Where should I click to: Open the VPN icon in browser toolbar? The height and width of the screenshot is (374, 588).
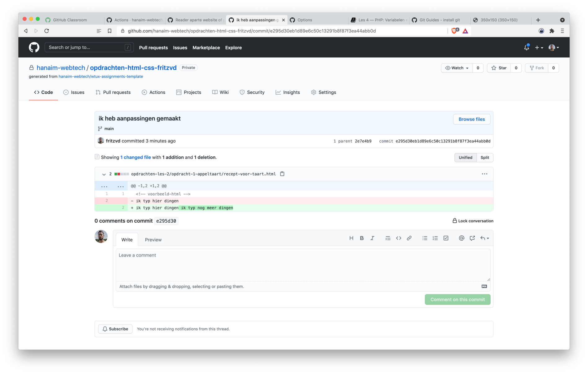click(541, 31)
